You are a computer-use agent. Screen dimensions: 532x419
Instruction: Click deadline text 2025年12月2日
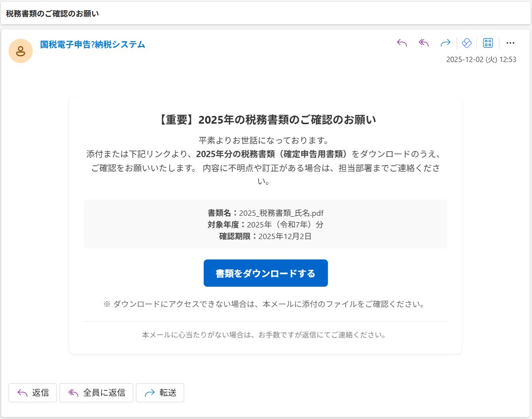[x=285, y=237]
